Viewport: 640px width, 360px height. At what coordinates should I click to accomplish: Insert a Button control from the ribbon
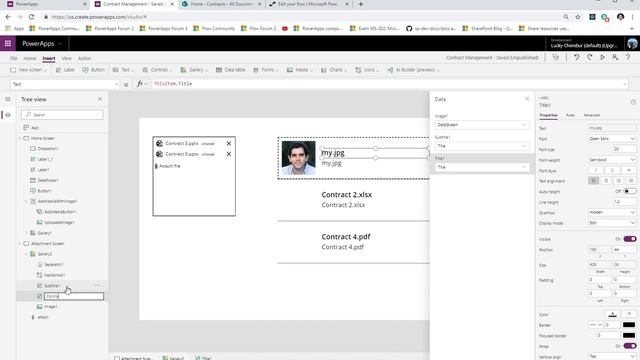coord(93,70)
